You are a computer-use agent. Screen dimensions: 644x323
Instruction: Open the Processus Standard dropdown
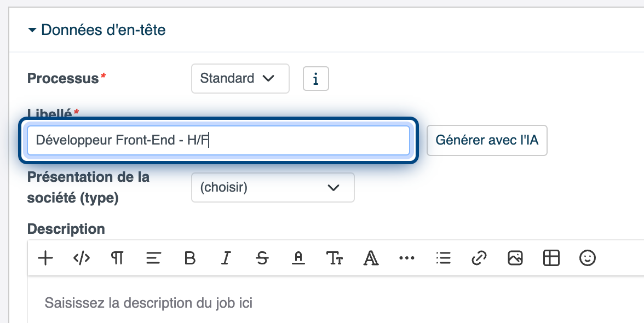tap(240, 78)
